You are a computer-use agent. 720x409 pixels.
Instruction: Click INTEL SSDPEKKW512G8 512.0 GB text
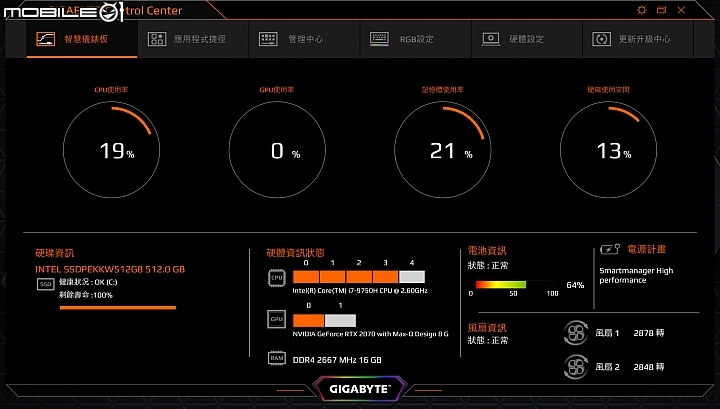[110, 269]
